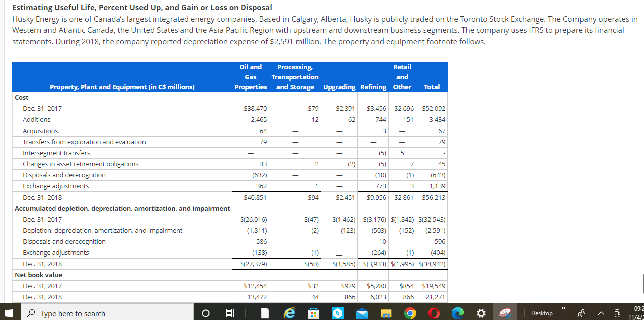Click the '13,472' net book value
The width and height of the screenshot is (644, 320).
point(257,297)
